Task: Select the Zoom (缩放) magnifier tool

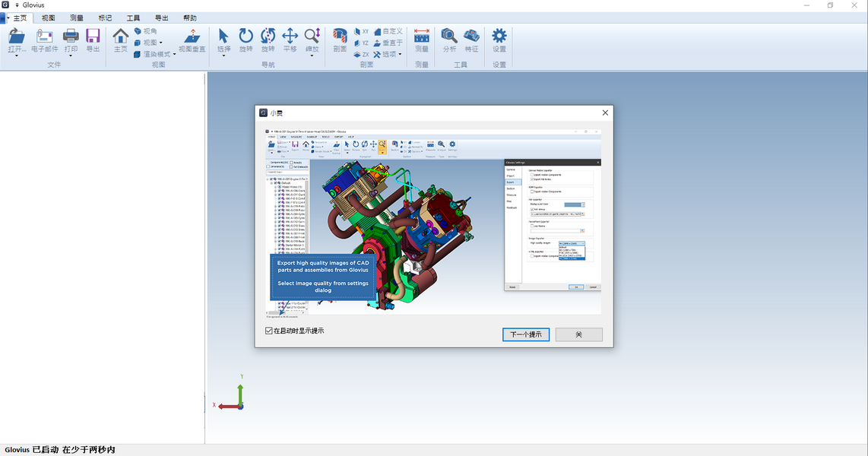Action: [x=312, y=36]
